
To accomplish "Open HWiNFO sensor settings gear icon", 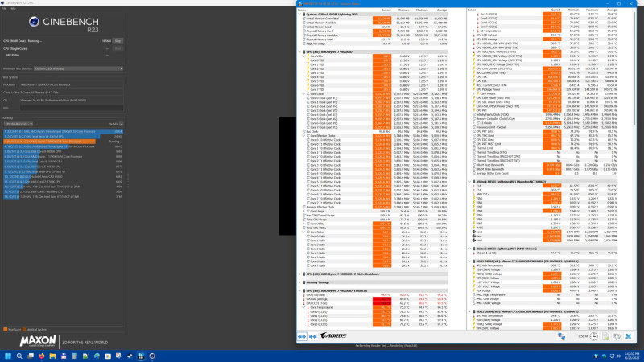I will [617, 336].
